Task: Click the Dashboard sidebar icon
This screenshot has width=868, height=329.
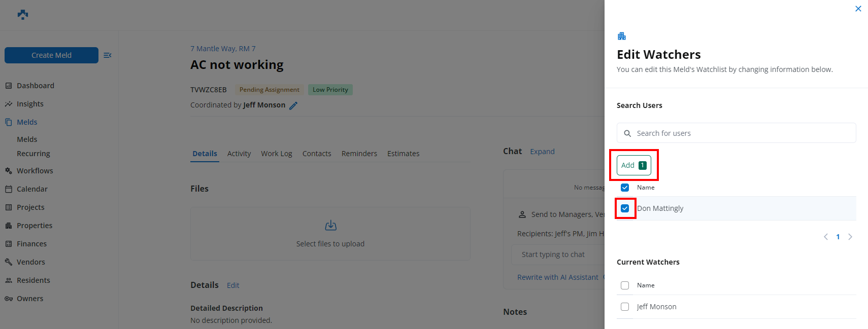Action: click(x=9, y=86)
